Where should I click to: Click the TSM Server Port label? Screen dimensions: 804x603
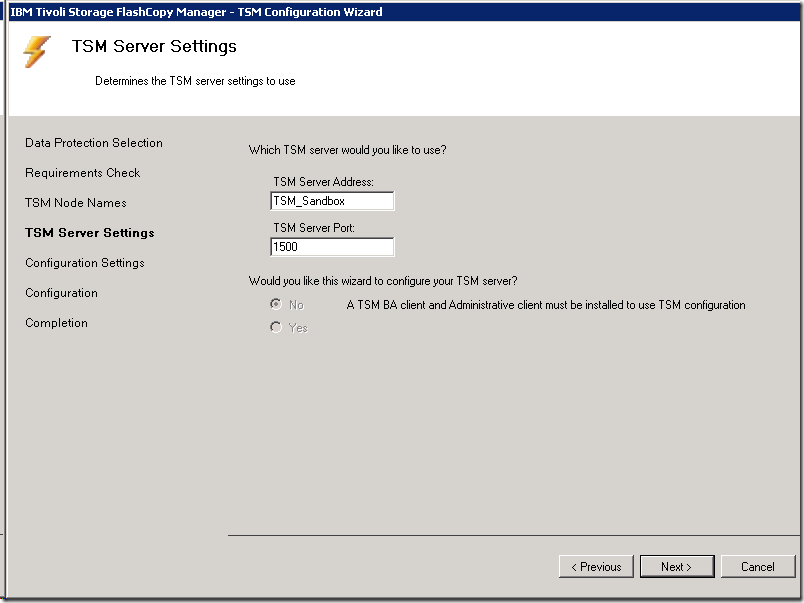click(x=314, y=228)
